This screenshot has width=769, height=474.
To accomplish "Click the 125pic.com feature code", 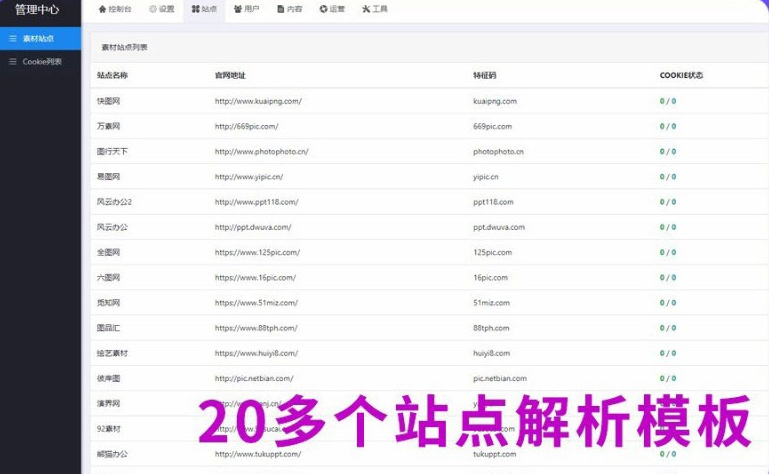I will [492, 252].
